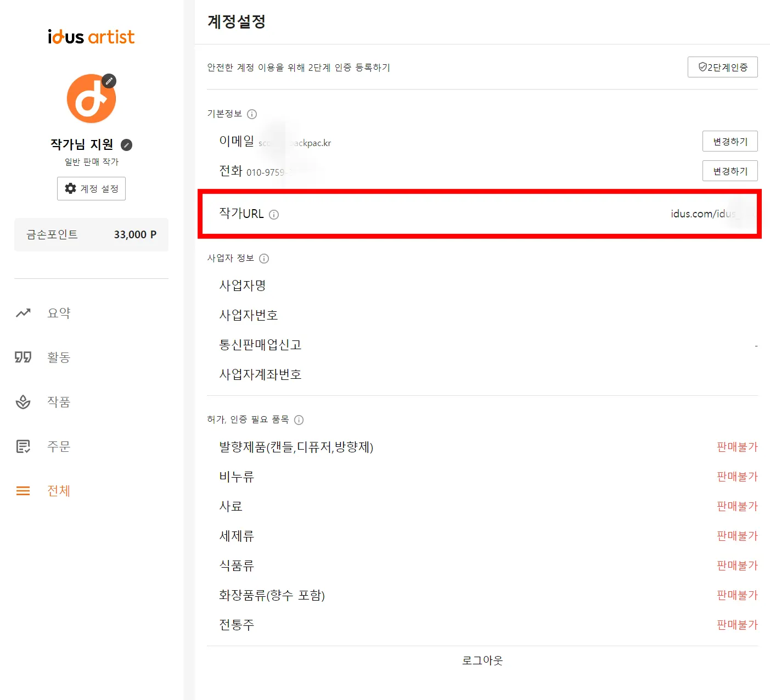Click edit icon beside 작가님 지원 name
The height and width of the screenshot is (700, 770).
127,145
